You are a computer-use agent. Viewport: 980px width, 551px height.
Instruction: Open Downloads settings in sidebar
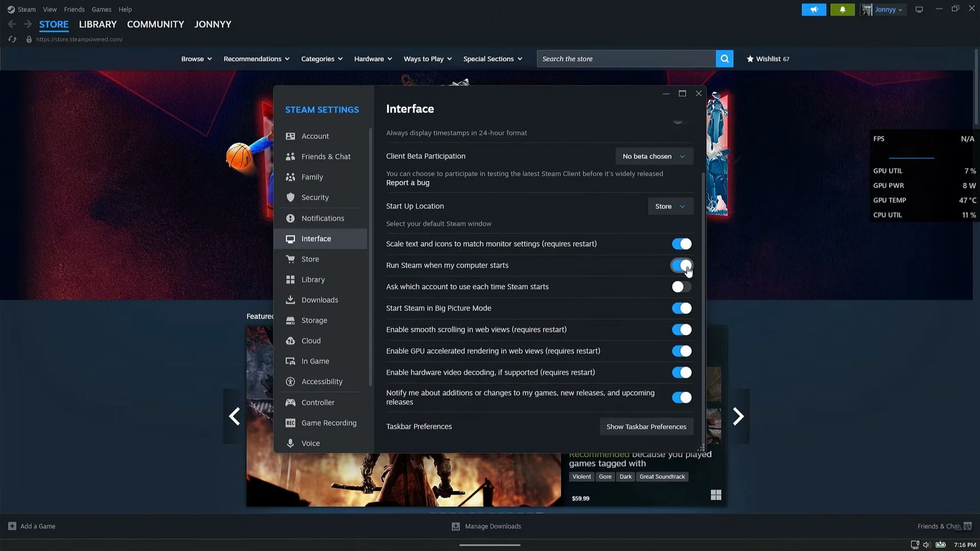[x=320, y=300]
